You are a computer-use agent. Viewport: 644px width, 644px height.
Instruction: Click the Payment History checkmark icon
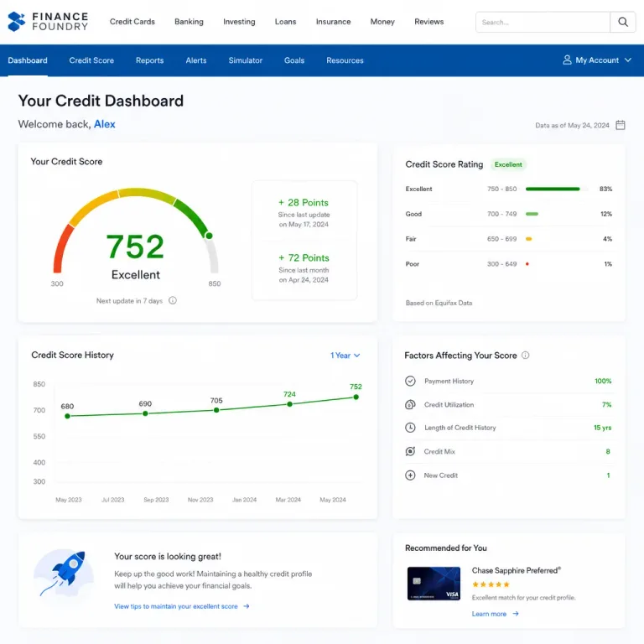[410, 382]
